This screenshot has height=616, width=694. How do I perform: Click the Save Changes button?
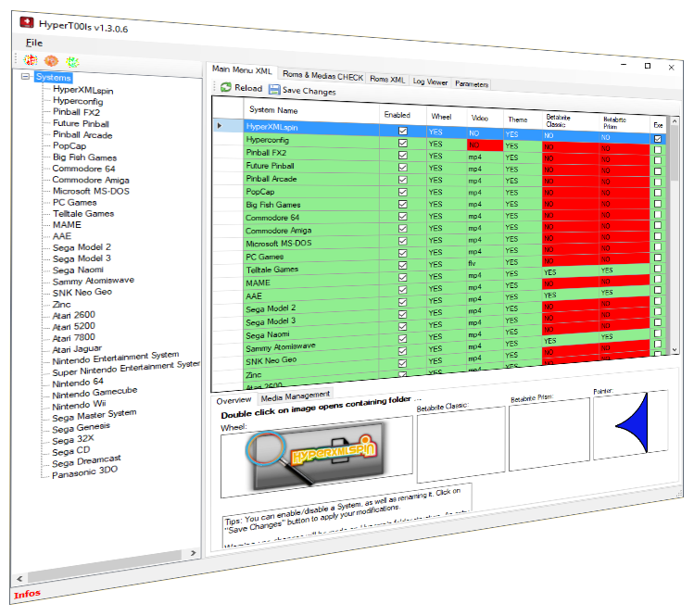(303, 90)
